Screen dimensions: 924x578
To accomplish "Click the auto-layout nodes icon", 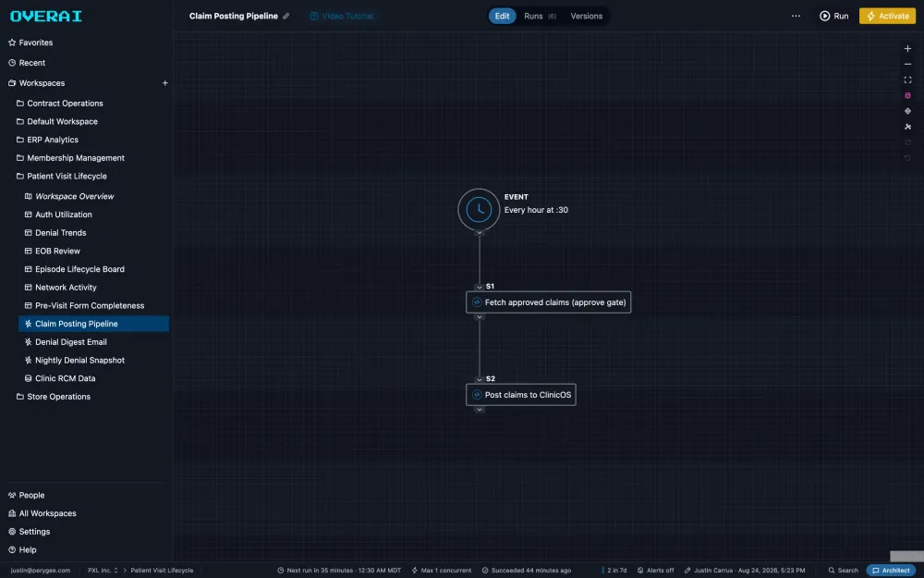I will tap(907, 126).
